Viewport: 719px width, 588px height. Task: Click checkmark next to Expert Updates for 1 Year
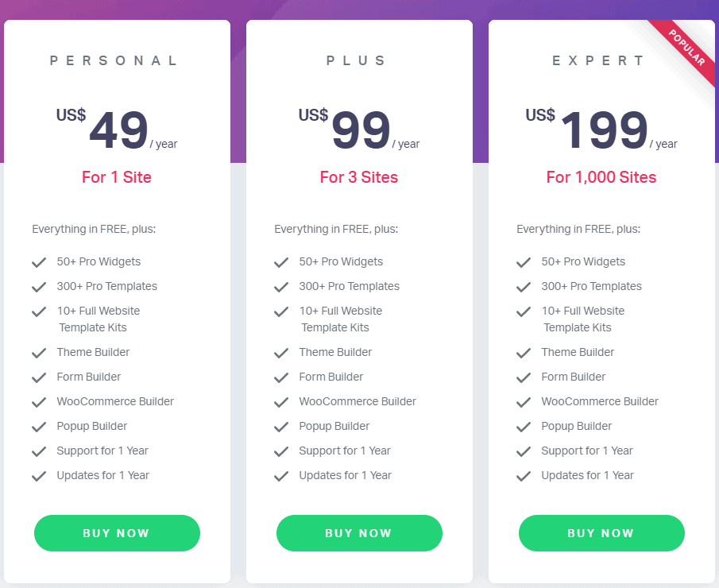524,476
